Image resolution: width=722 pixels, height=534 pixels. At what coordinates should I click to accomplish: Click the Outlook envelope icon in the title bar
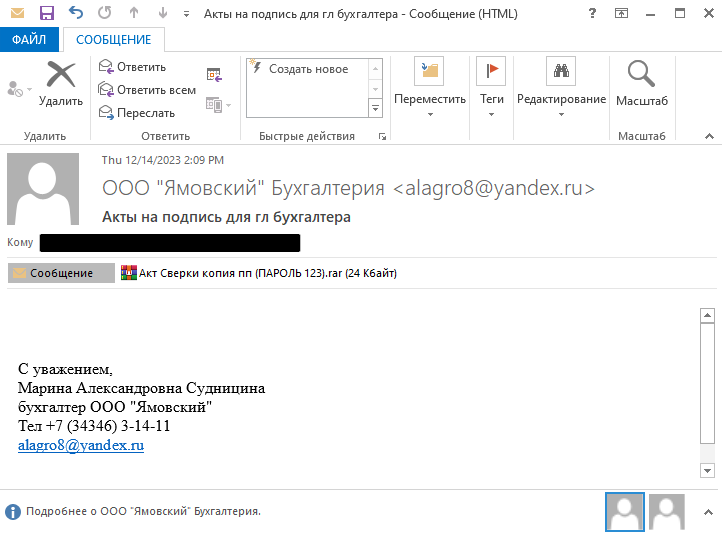point(17,13)
